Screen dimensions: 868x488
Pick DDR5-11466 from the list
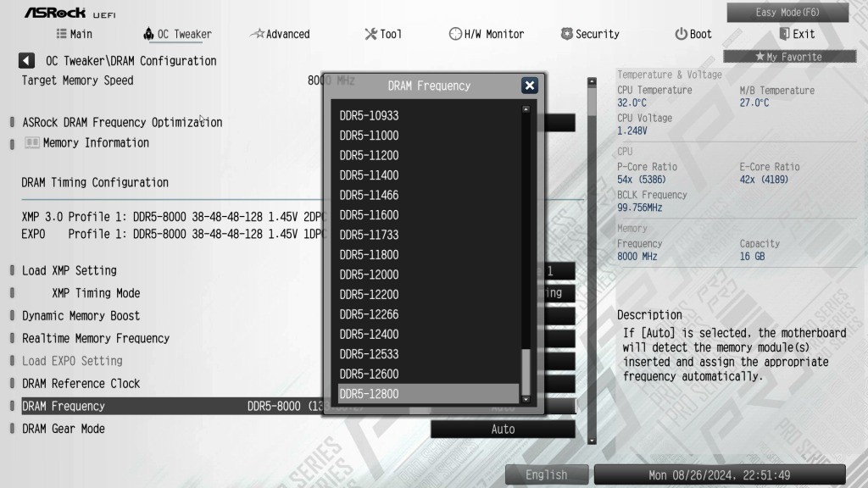428,195
